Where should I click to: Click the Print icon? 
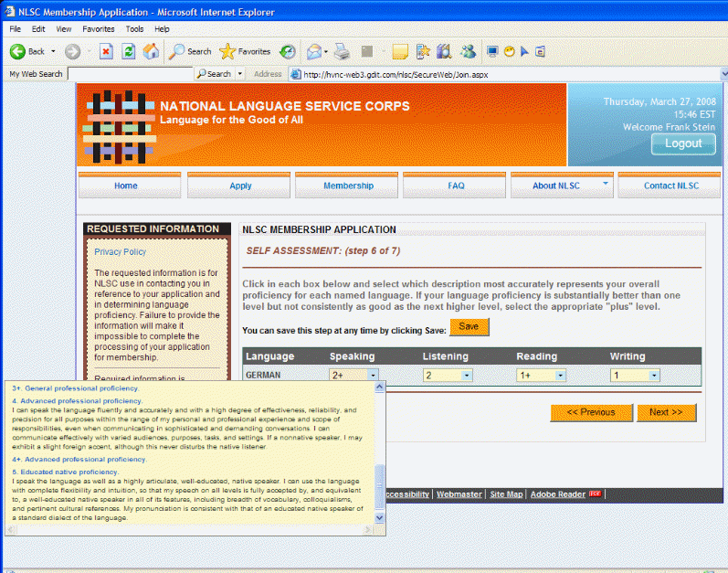[x=343, y=51]
